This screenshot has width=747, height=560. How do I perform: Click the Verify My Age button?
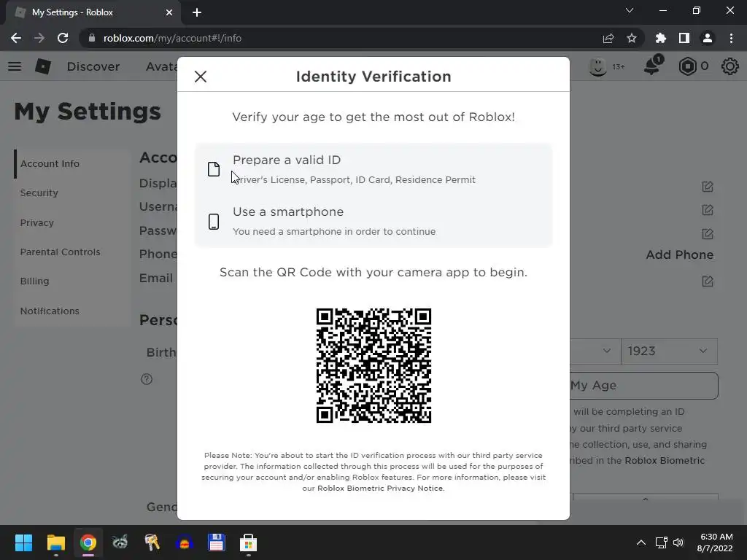(x=643, y=386)
